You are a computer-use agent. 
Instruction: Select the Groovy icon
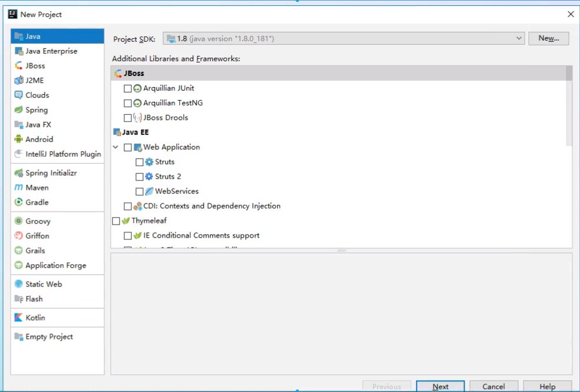18,221
